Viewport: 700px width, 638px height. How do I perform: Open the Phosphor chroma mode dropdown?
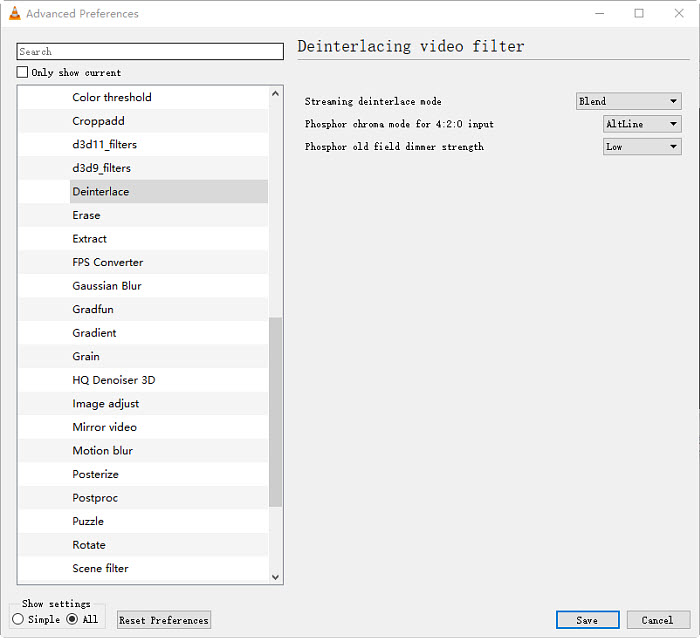pyautogui.click(x=642, y=124)
